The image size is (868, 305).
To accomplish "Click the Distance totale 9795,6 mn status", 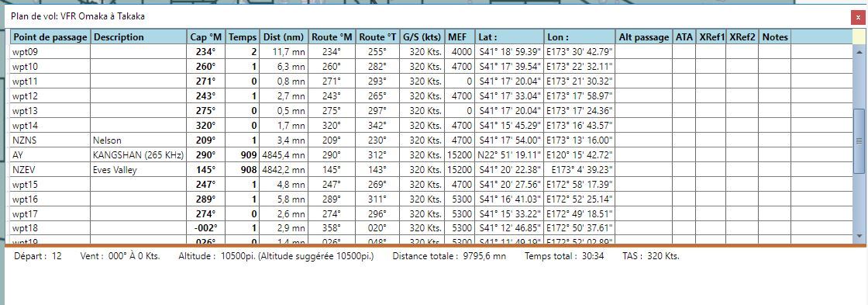I will pos(449,256).
